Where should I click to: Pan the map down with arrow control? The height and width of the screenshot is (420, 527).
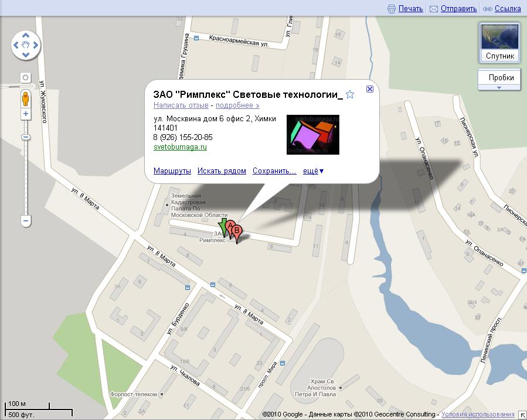26,54
